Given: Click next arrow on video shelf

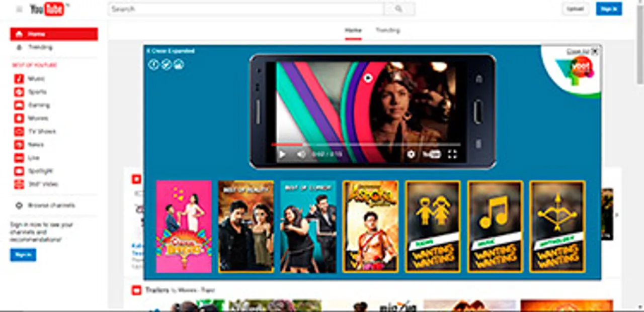Looking at the screenshot, I should click(617, 215).
